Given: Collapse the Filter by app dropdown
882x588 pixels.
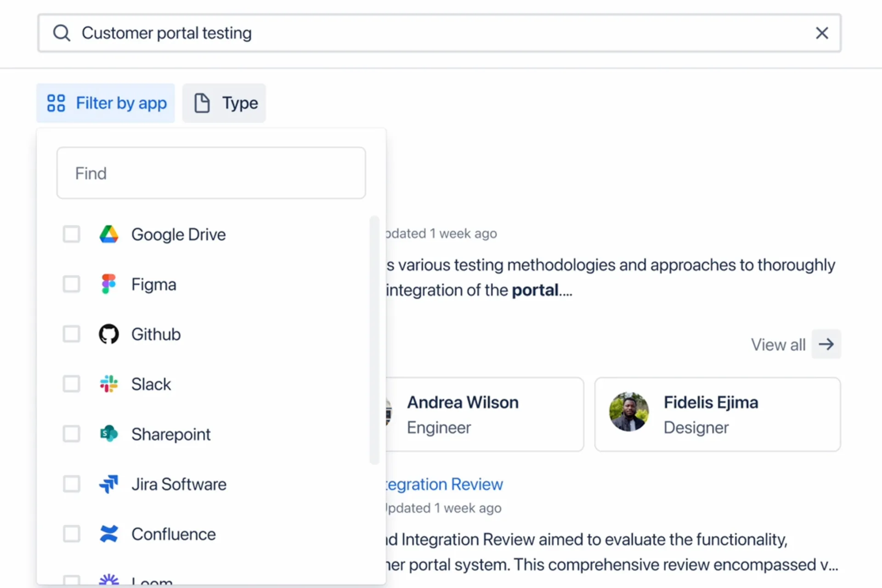Looking at the screenshot, I should point(106,103).
